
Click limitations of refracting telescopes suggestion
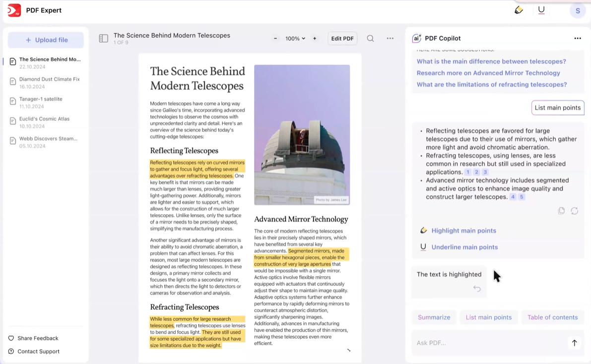point(491,85)
